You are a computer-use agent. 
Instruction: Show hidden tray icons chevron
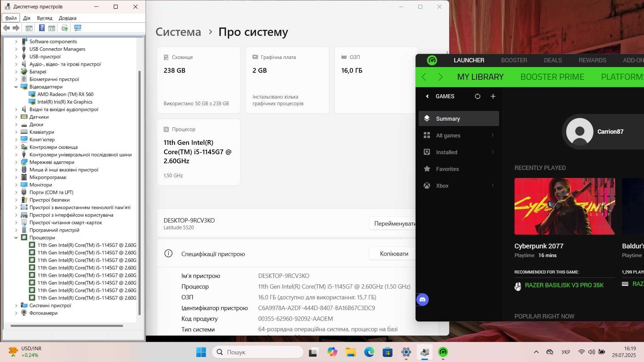tap(536, 352)
